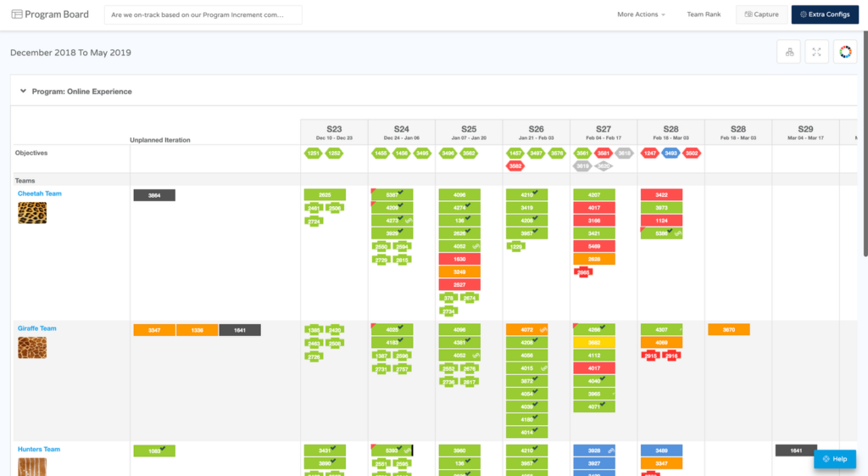Open the Team Rank menu item
The image size is (868, 476).
(704, 14)
